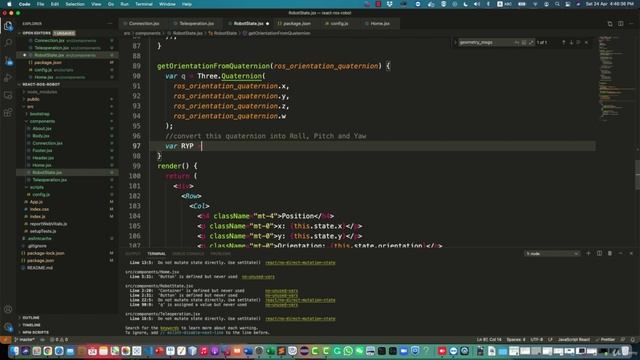Go to next find match arrow

pos(571,42)
